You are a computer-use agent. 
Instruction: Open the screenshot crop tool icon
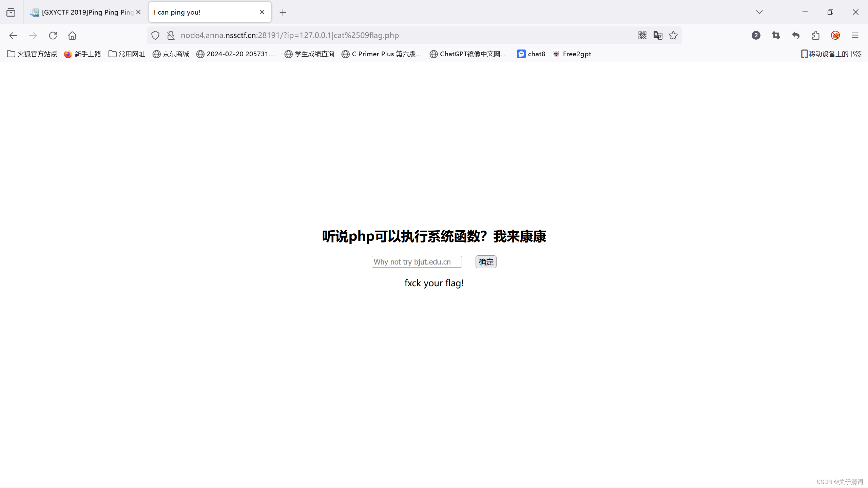(776, 35)
